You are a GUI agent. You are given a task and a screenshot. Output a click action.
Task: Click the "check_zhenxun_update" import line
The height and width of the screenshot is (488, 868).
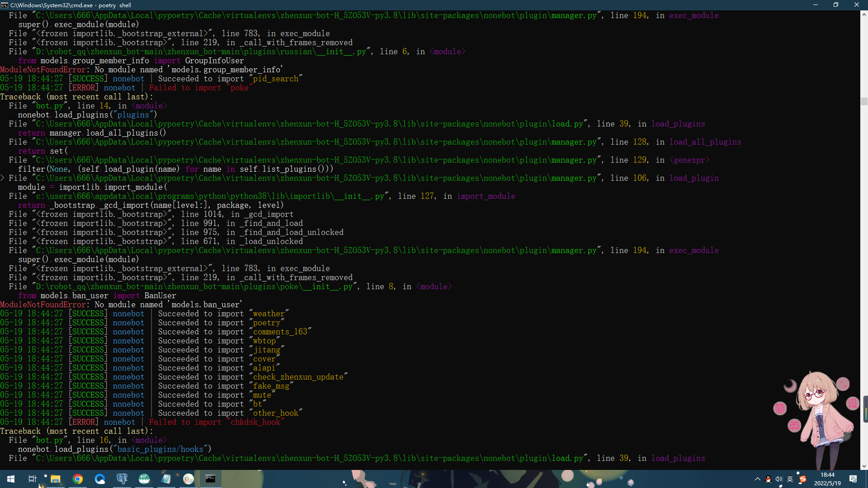click(174, 377)
